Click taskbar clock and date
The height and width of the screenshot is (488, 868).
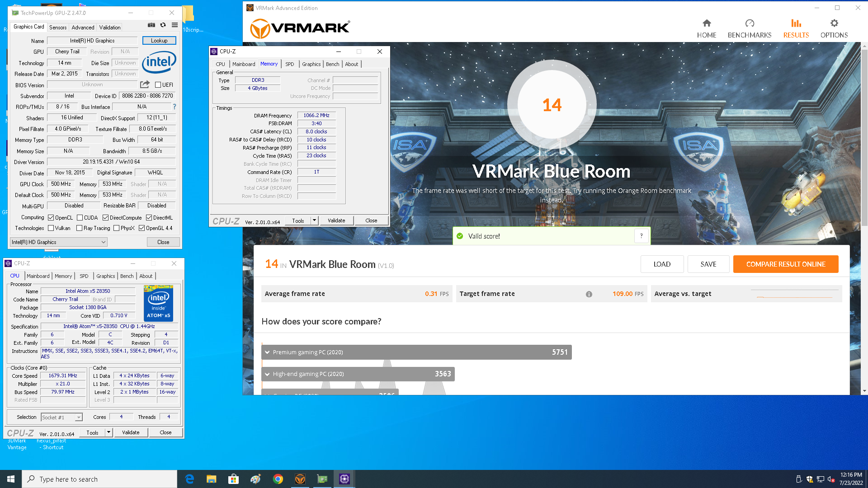[x=851, y=479]
